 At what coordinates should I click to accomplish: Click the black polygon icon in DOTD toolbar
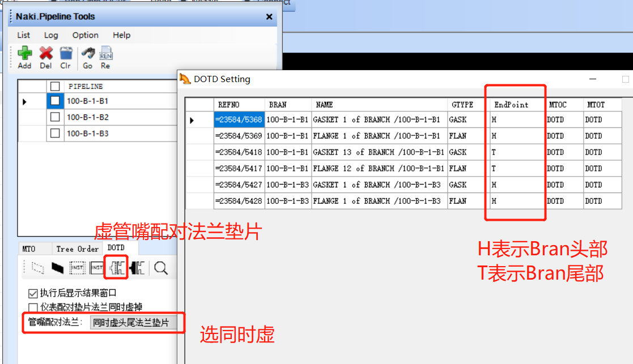pos(57,267)
